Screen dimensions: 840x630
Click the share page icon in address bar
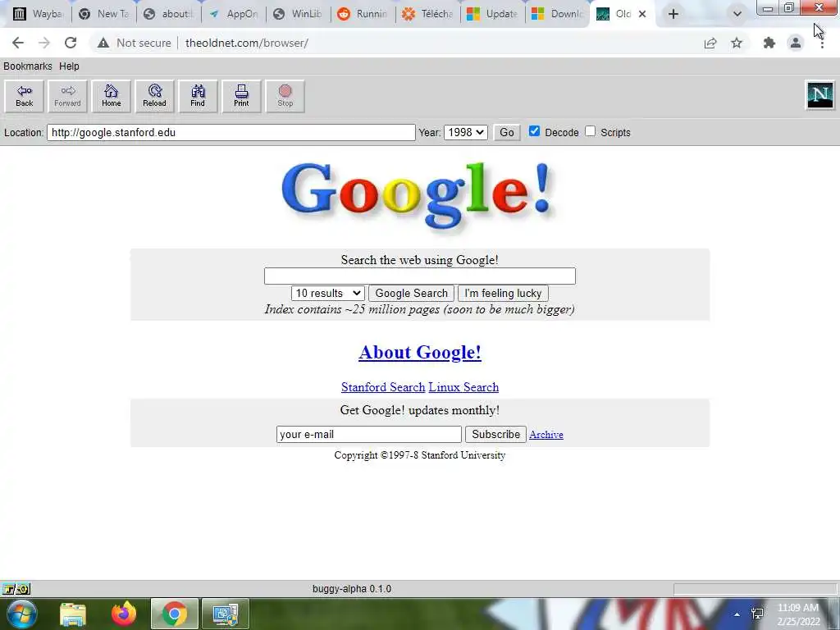coord(710,43)
